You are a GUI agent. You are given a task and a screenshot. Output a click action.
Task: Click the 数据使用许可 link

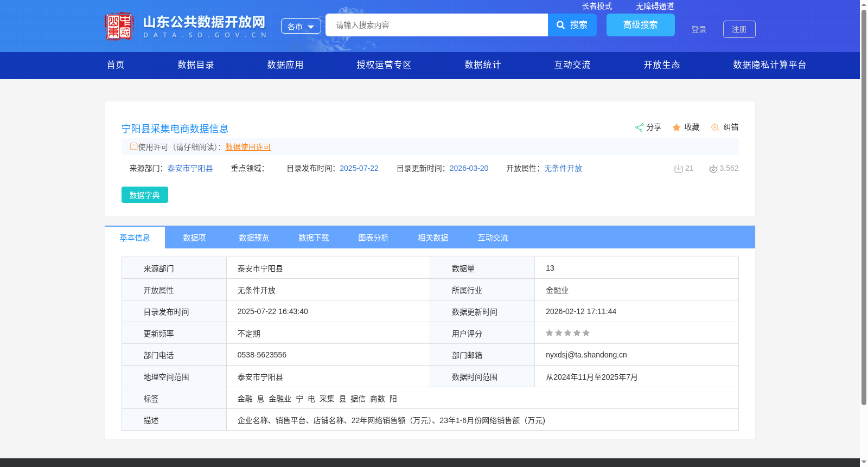pyautogui.click(x=248, y=147)
